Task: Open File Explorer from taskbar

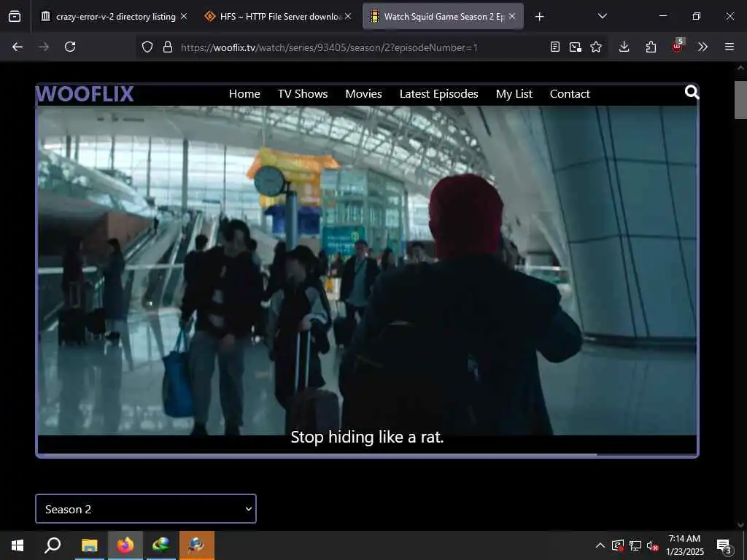Action: tap(89, 545)
